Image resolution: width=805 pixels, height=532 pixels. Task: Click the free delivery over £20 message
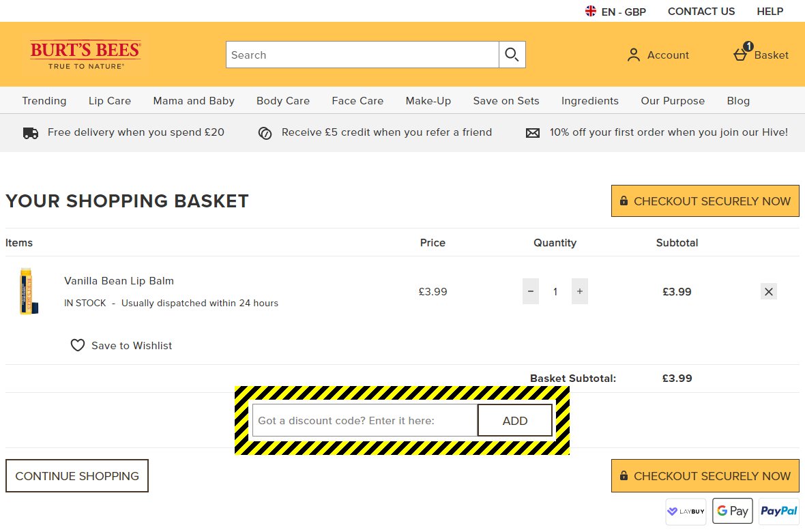click(x=136, y=132)
